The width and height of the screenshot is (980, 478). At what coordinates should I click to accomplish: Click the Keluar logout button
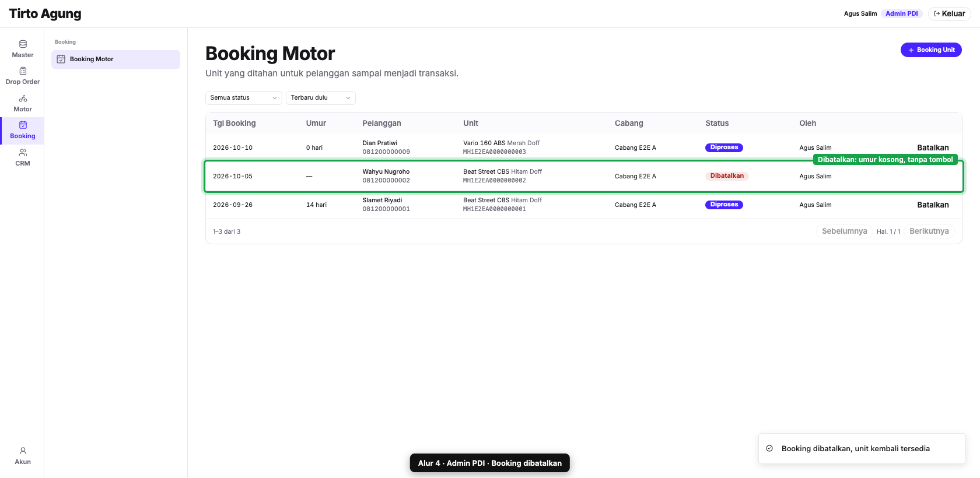[x=949, y=13]
